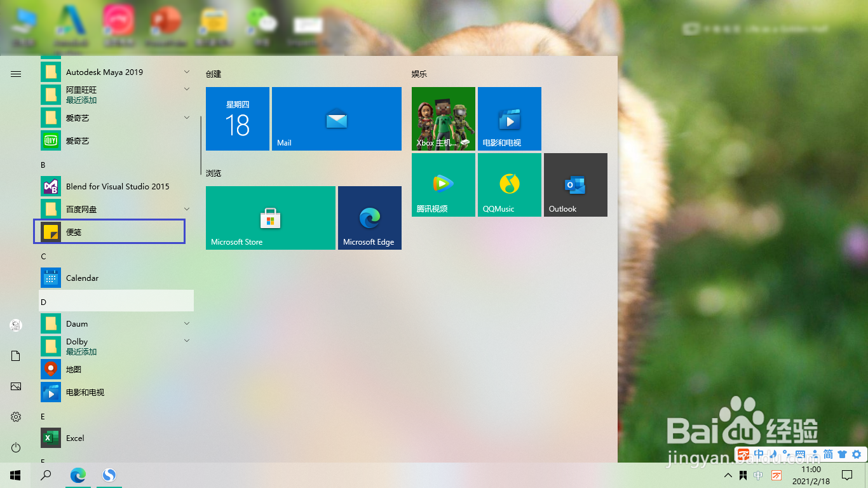Show hidden tray icons chevron
The height and width of the screenshot is (488, 868).
[728, 475]
